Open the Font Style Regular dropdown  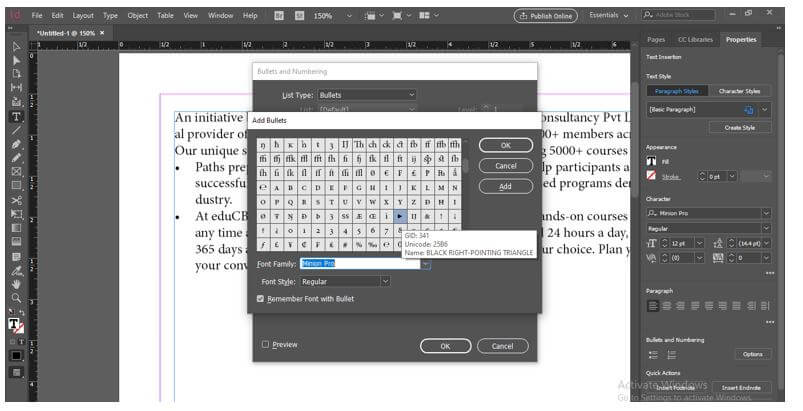(x=345, y=282)
